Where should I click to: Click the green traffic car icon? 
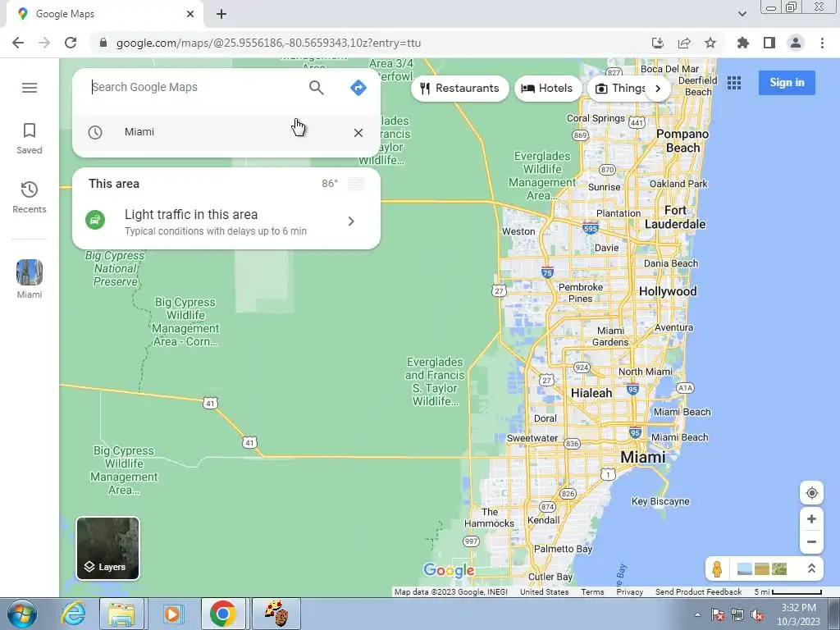tap(95, 220)
